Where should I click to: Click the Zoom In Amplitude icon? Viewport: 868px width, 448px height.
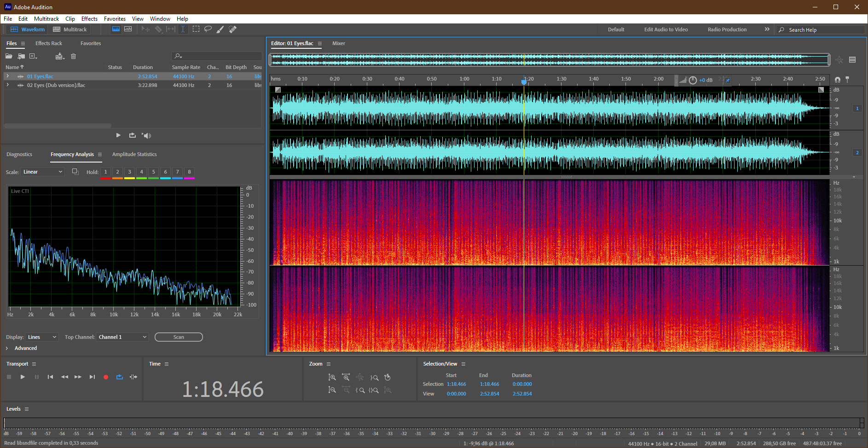coord(332,377)
